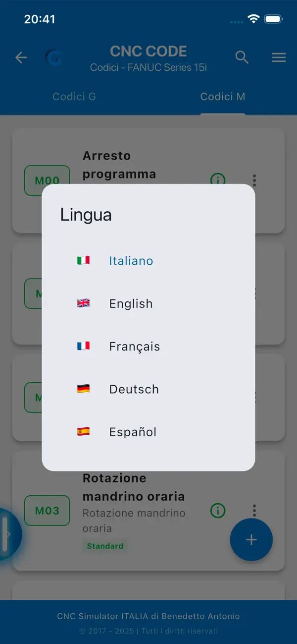
Task: Tap the CNC Simulator ITALIA footer text
Action: click(148, 616)
